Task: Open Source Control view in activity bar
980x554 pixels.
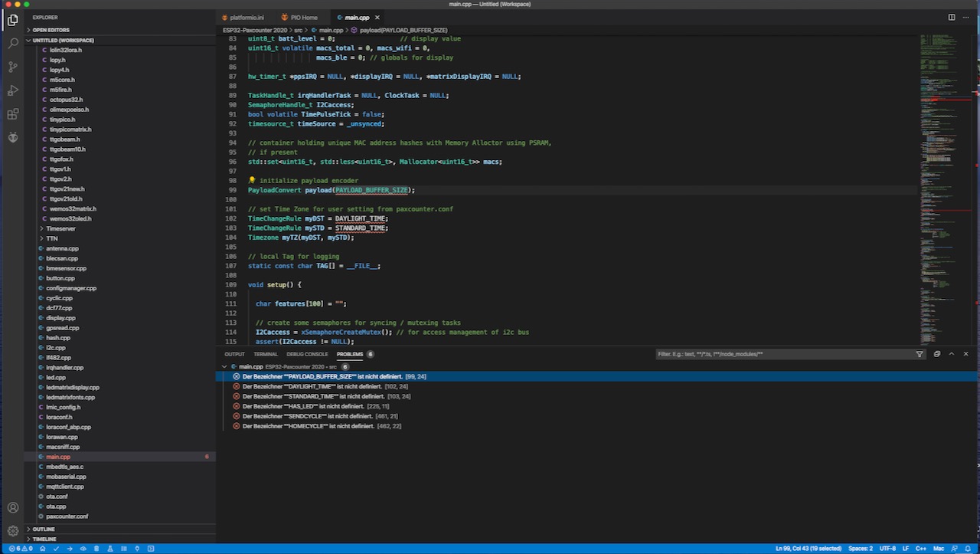Action: point(12,67)
